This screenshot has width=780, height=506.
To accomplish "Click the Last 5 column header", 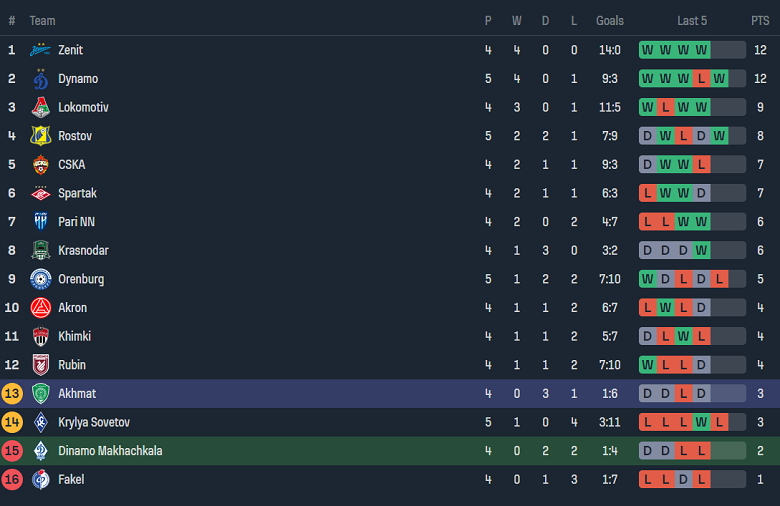I will pyautogui.click(x=692, y=20).
